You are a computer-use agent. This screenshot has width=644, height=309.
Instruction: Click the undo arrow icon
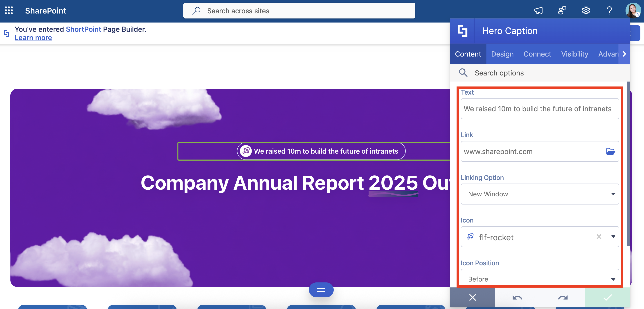pyautogui.click(x=517, y=298)
